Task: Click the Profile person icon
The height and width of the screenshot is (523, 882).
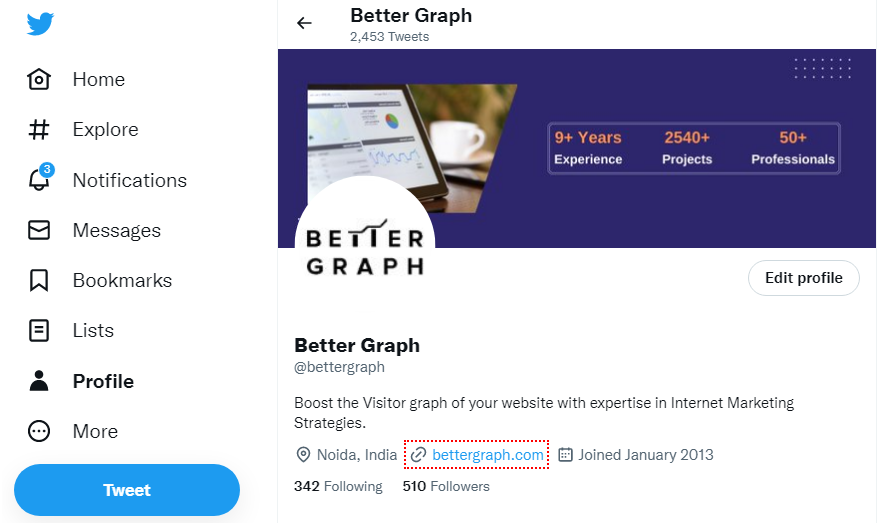Action: pyautogui.click(x=39, y=381)
